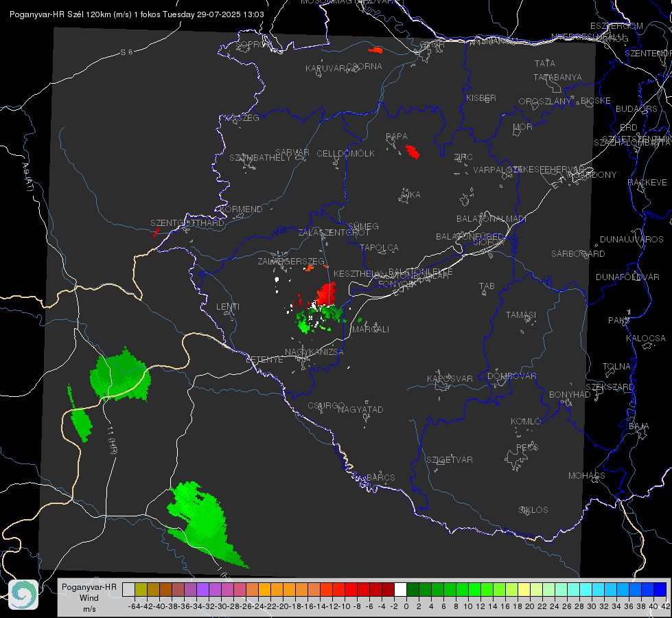Click the -64 legend value
The height and width of the screenshot is (618, 672).
[x=134, y=606]
